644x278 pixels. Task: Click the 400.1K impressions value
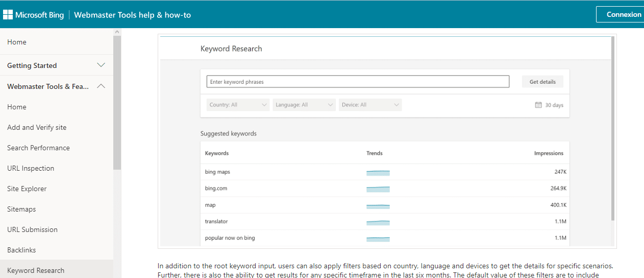pos(558,205)
